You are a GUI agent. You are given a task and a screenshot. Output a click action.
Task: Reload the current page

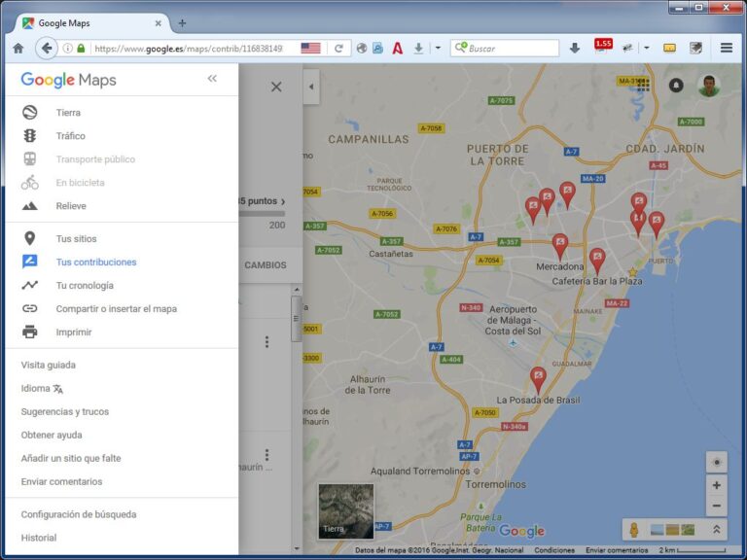[338, 48]
